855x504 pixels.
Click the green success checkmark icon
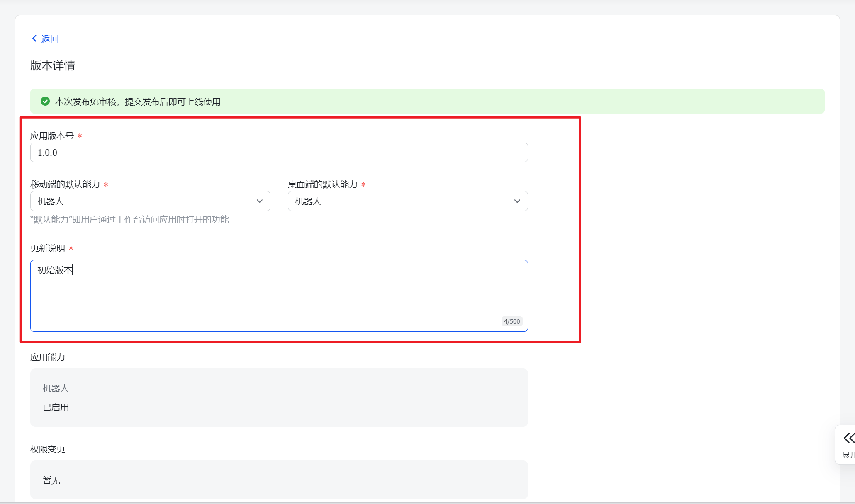(45, 102)
